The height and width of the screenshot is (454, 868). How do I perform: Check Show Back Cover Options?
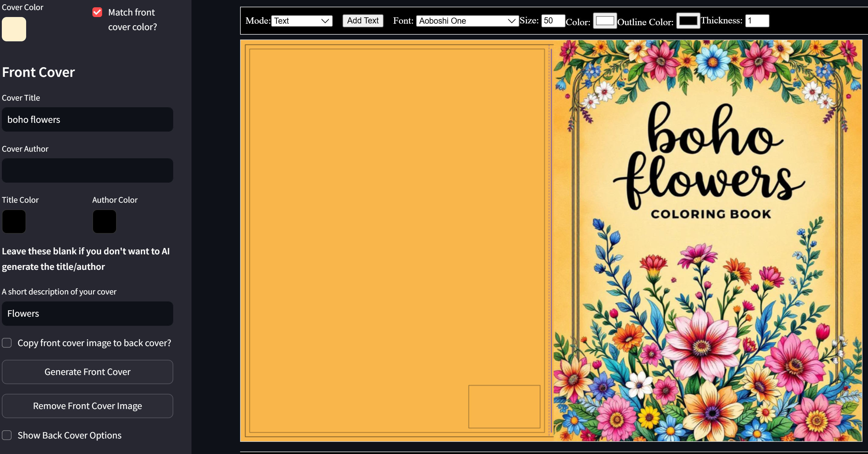(7, 435)
